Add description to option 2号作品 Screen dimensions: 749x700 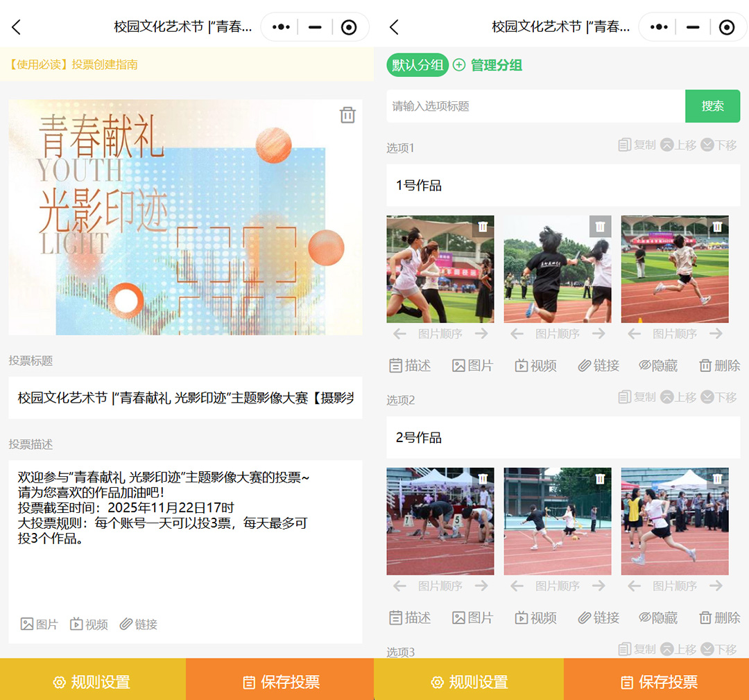[x=410, y=618]
